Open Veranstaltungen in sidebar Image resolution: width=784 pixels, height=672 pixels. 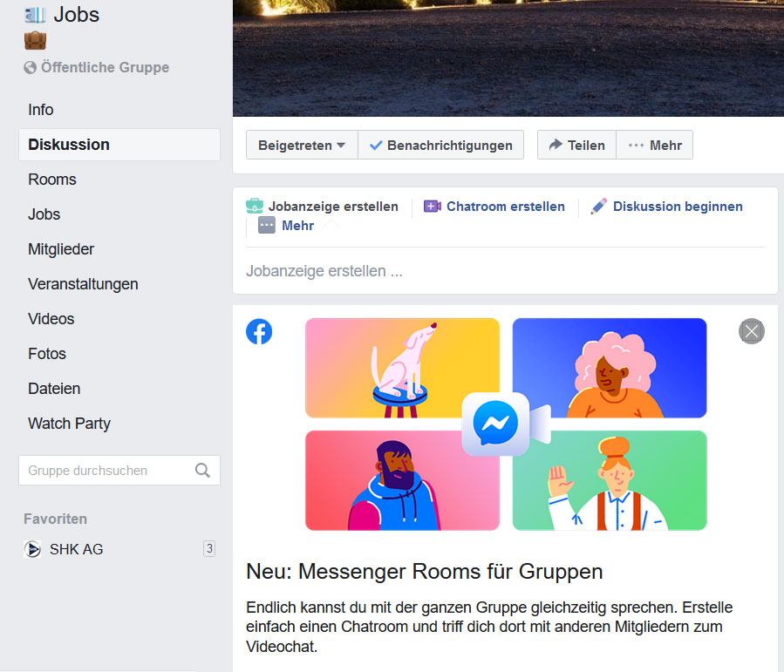83,284
